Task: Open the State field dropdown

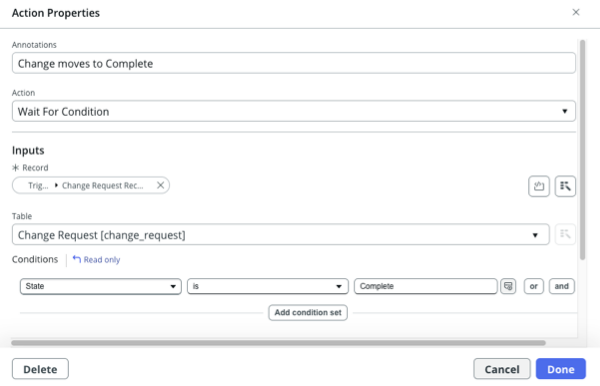Action: click(x=101, y=286)
